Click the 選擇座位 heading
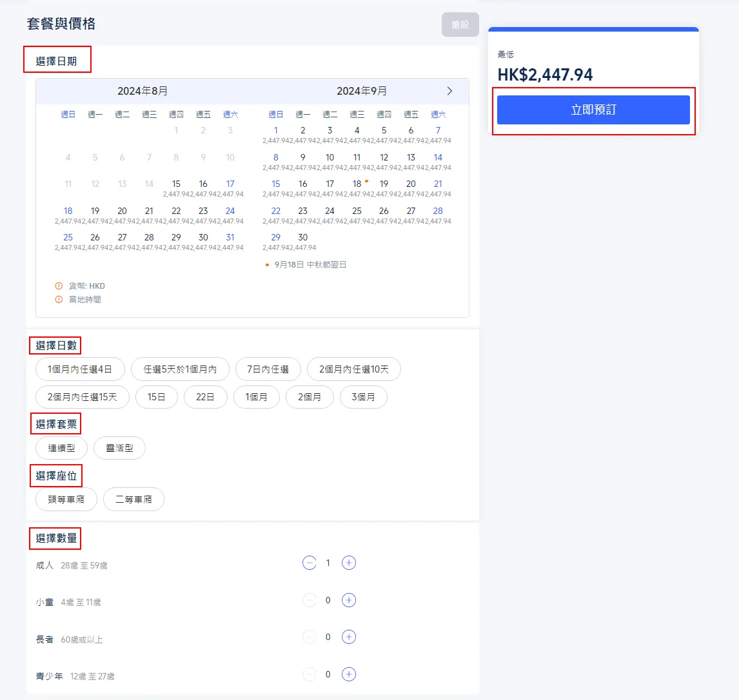Screen dimensions: 739x700 point(56,476)
